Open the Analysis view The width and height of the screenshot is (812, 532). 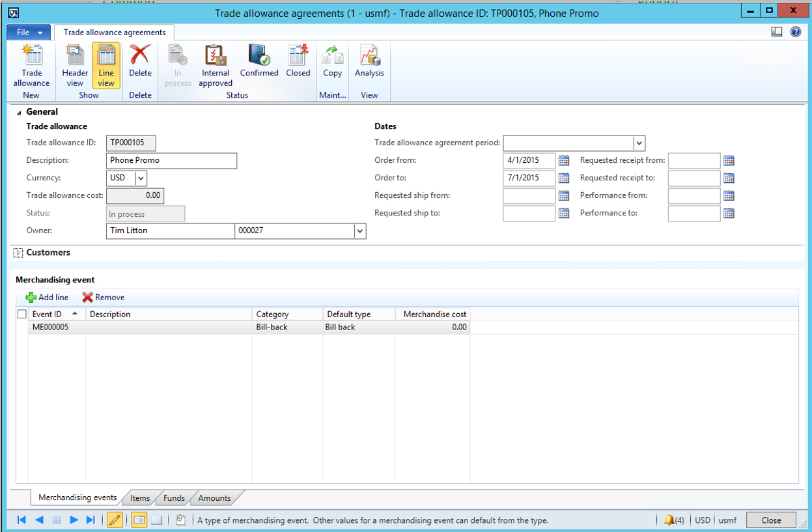tap(369, 65)
